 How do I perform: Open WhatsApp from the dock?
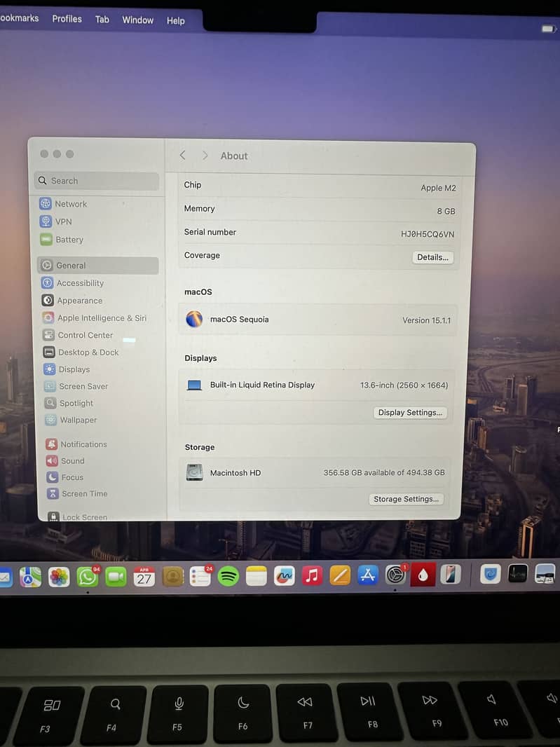click(88, 577)
